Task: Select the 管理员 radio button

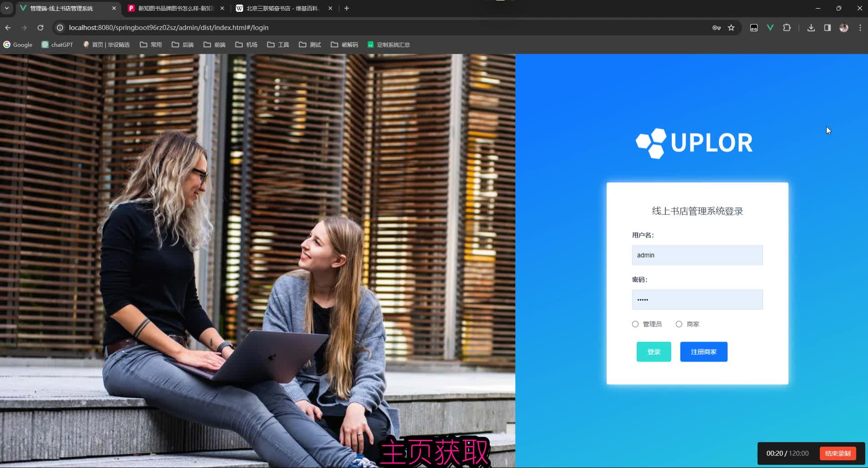Action: point(635,324)
